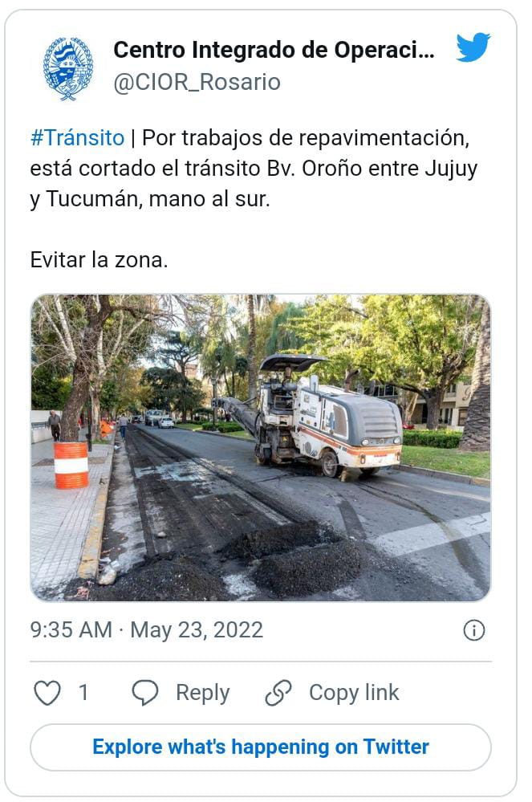Click the like count number 1
The image size is (532, 802).
click(x=83, y=693)
